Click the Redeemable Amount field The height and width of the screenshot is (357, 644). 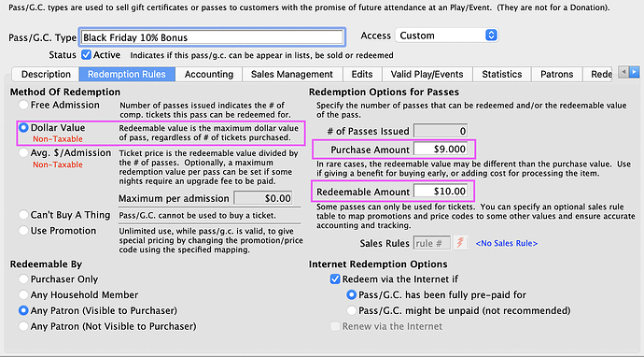point(441,192)
